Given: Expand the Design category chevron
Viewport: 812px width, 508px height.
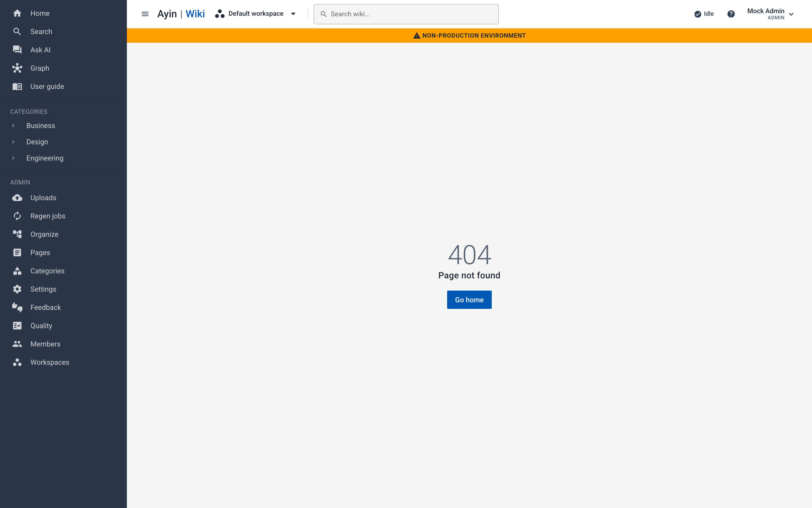Looking at the screenshot, I should 13,142.
